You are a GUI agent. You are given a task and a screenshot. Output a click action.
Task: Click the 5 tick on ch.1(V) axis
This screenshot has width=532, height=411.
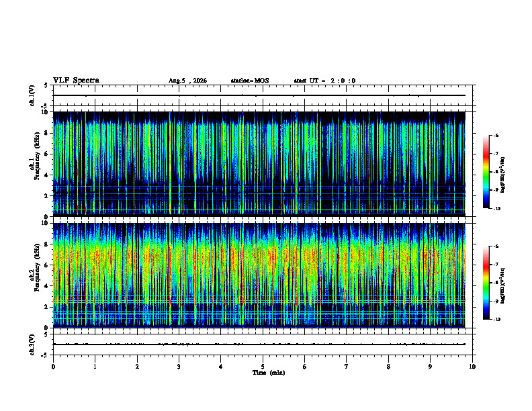[x=46, y=85]
